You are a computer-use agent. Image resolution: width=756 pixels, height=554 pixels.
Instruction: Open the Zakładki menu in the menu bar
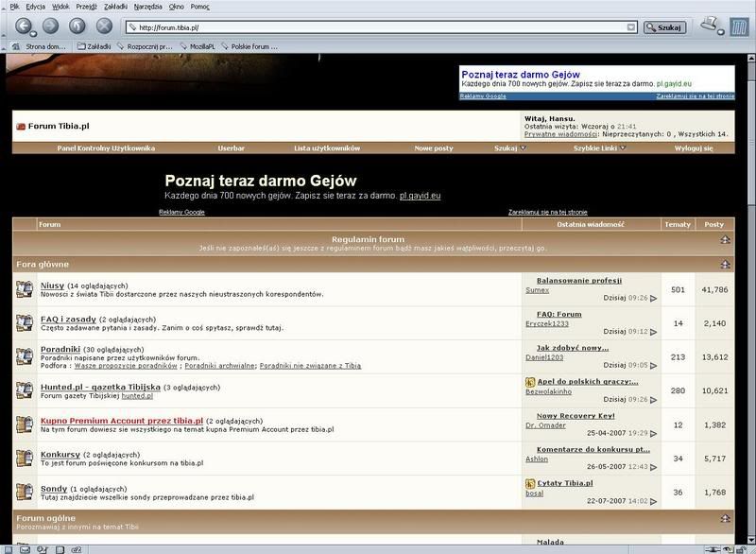point(115,7)
